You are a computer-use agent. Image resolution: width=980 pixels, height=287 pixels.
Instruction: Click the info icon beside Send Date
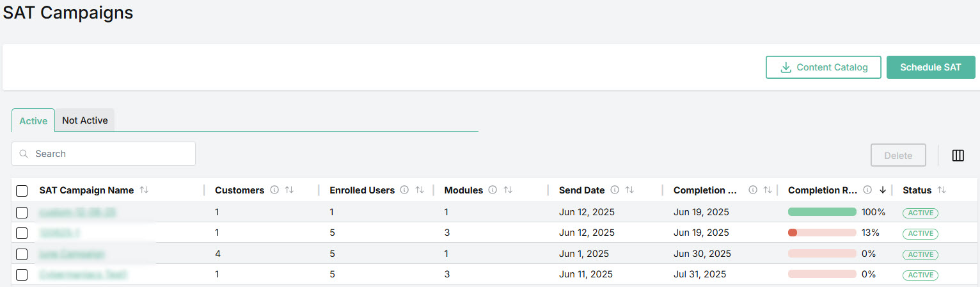(615, 190)
